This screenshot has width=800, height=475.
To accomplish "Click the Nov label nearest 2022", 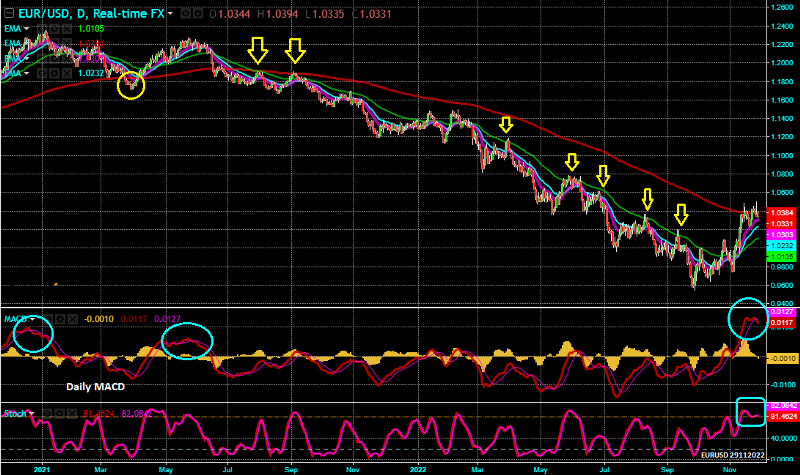I will 353,469.
